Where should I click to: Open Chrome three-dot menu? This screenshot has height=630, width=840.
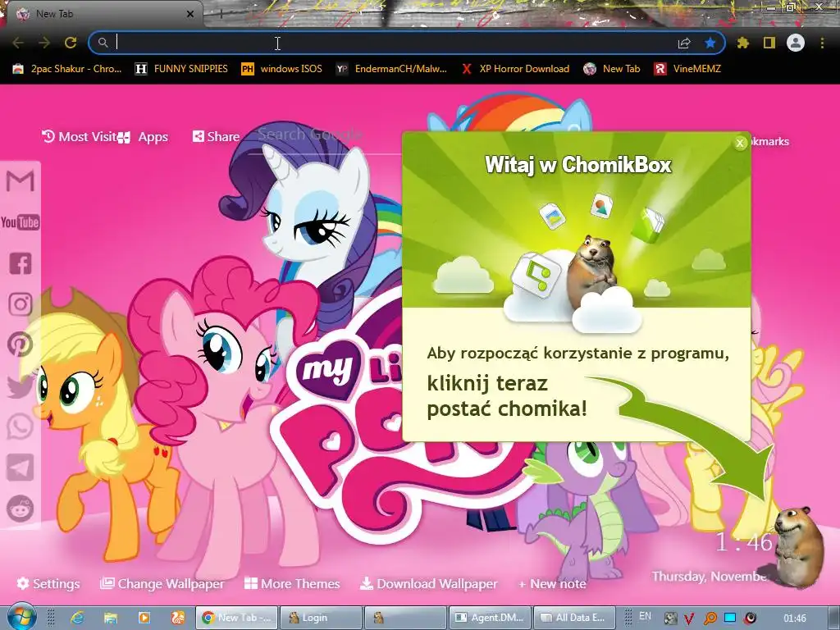coord(822,43)
